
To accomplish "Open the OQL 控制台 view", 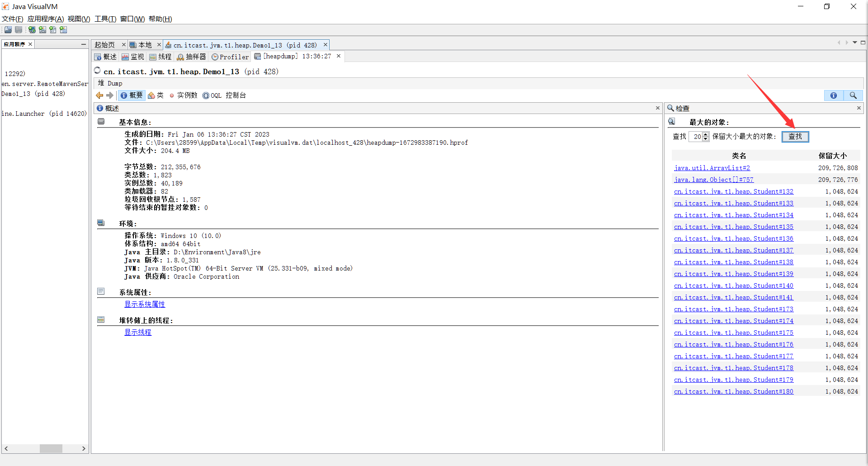I will (x=224, y=95).
